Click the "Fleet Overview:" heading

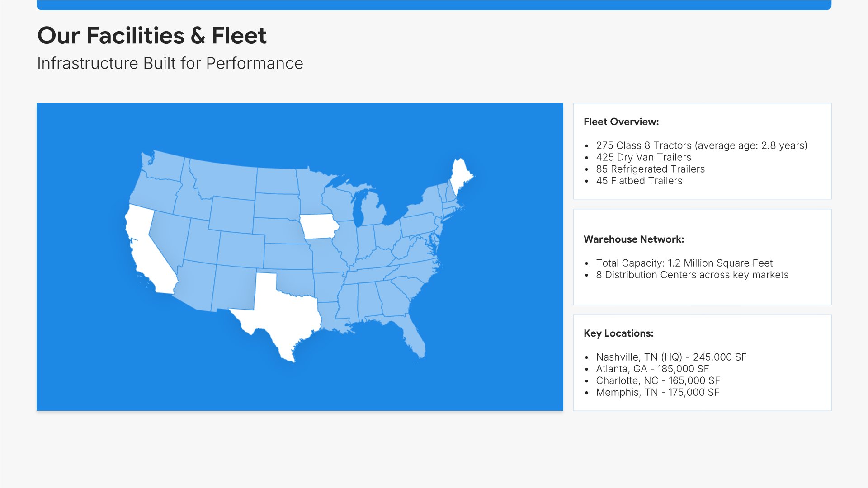[x=621, y=122]
